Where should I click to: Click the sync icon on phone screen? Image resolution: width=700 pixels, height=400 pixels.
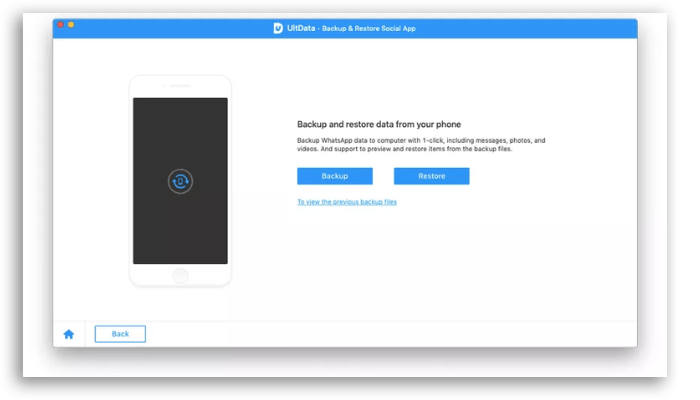pos(180,181)
